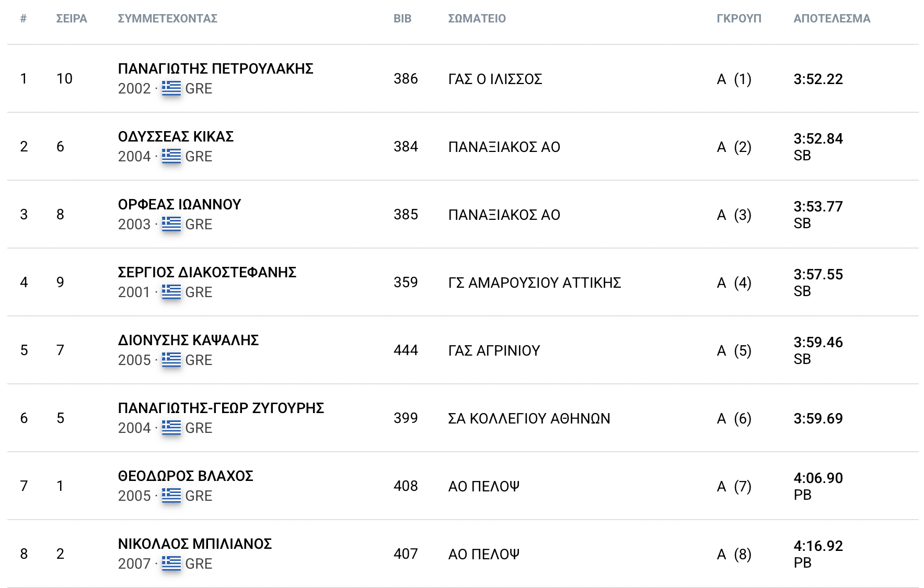Click the flag icon under ΣΕΡΓΙΟΣ ΔΙΑΚΟΣΤΕΦΑΝΗΣ
This screenshot has height=588, width=924.
coord(171,292)
